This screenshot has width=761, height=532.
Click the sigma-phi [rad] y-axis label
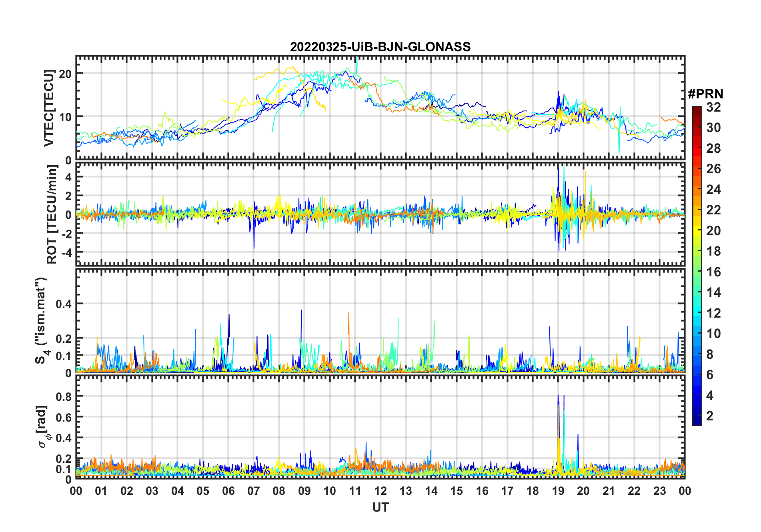(x=43, y=427)
